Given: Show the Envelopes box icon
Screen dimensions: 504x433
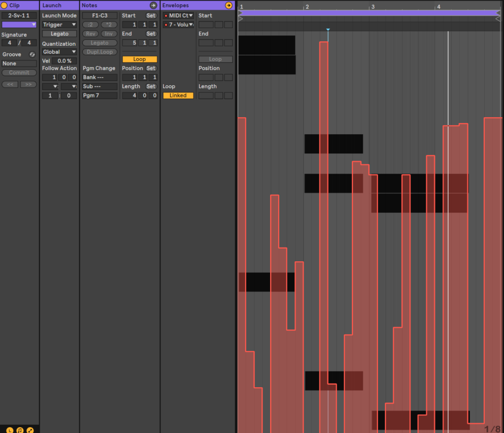Looking at the screenshot, I should (x=30, y=430).
